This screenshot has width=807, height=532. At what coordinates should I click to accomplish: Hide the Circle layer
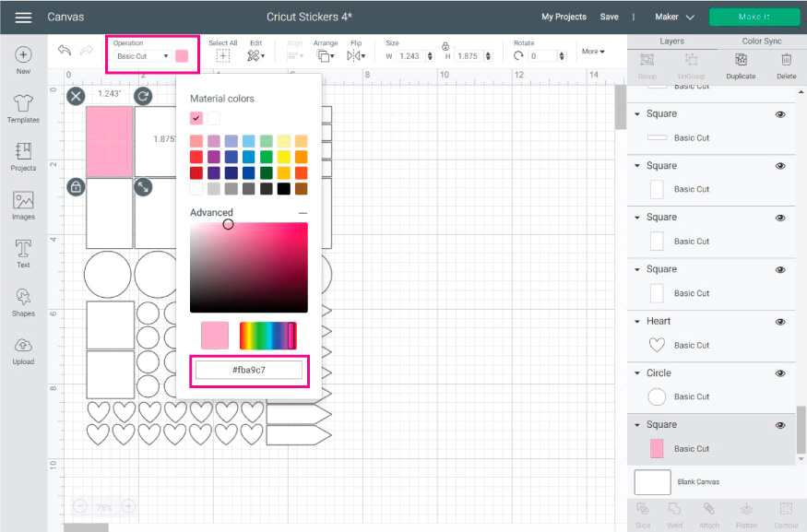[780, 373]
